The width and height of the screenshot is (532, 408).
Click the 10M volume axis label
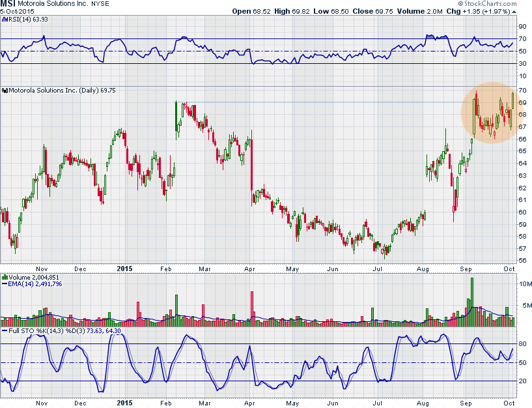tap(525, 284)
